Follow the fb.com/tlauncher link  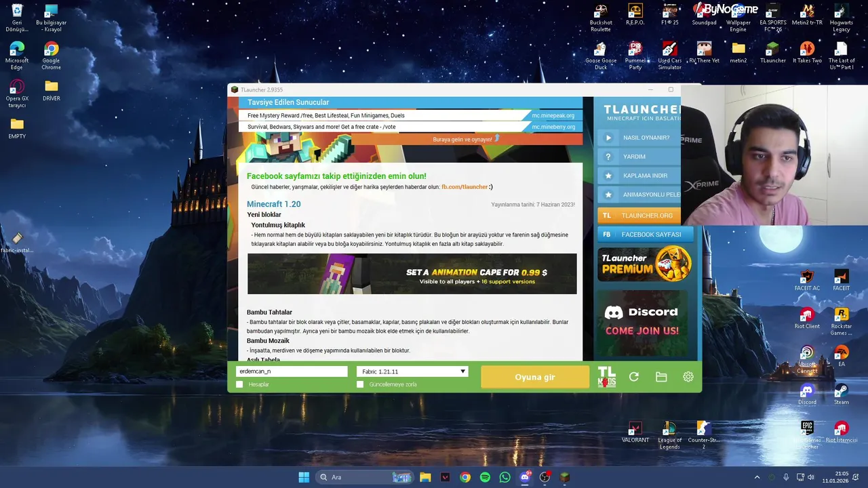(465, 187)
